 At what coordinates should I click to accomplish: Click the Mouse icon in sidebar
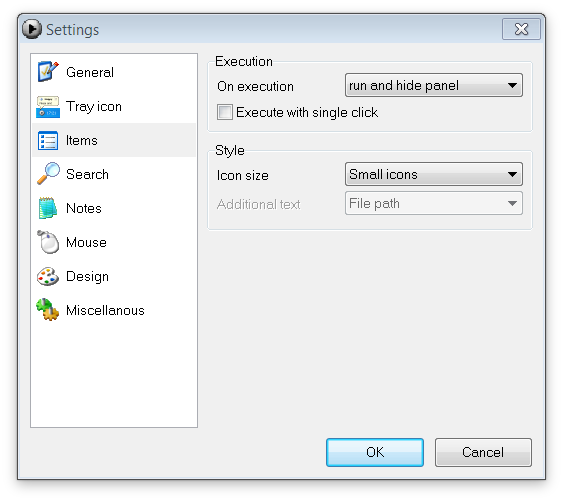pos(48,242)
